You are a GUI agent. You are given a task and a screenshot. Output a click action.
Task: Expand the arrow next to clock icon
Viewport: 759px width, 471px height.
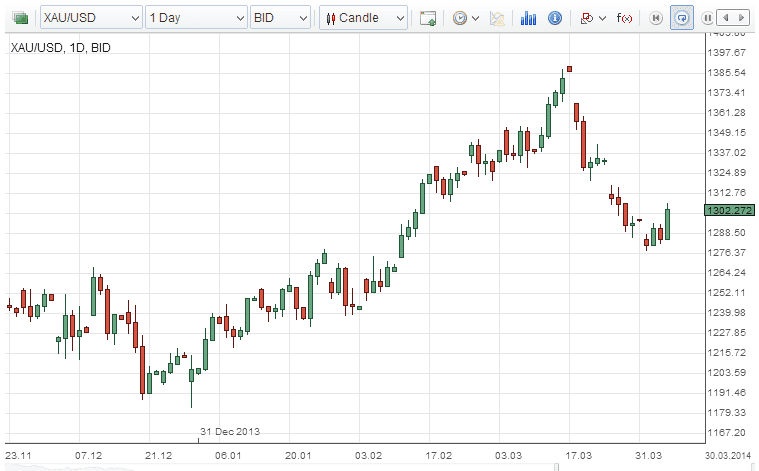click(475, 18)
